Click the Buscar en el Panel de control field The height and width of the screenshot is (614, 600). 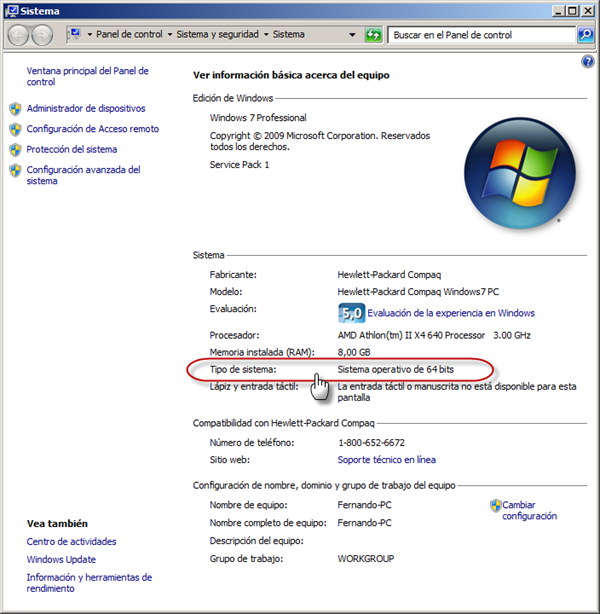pyautogui.click(x=481, y=35)
